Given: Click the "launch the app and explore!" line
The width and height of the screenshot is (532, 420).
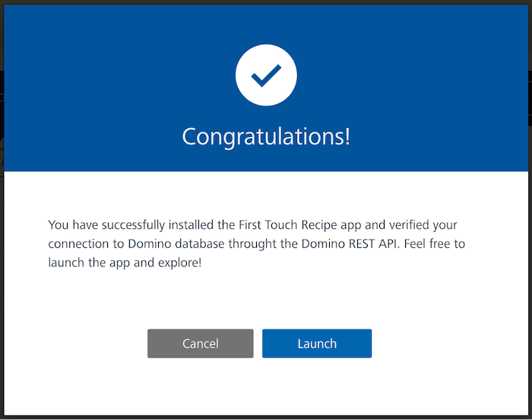Looking at the screenshot, I should coord(125,262).
